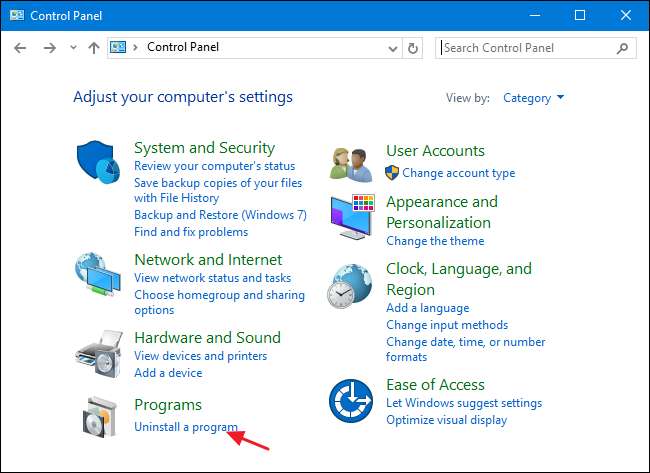Image resolution: width=650 pixels, height=473 pixels.
Task: Expand the View by Category dropdown
Action: coord(534,98)
